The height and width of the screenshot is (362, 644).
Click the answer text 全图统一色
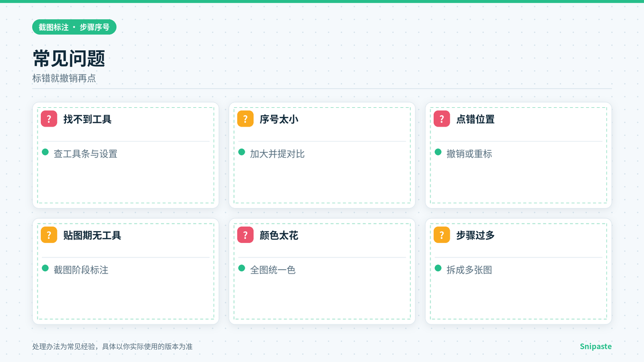click(x=273, y=270)
